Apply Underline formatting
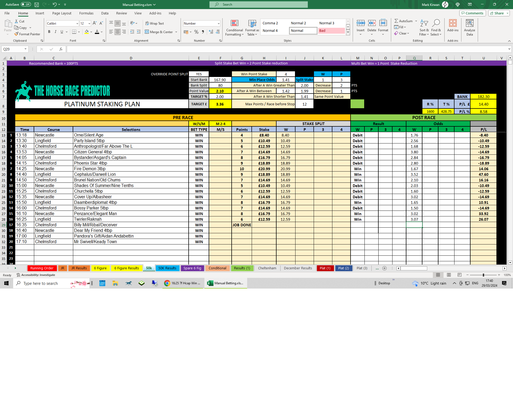 [62, 32]
